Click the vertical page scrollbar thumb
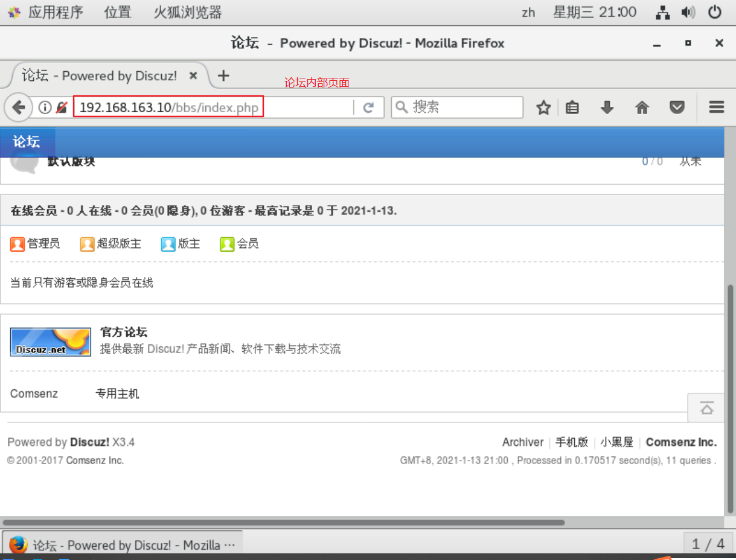The width and height of the screenshot is (736, 560). [x=731, y=399]
